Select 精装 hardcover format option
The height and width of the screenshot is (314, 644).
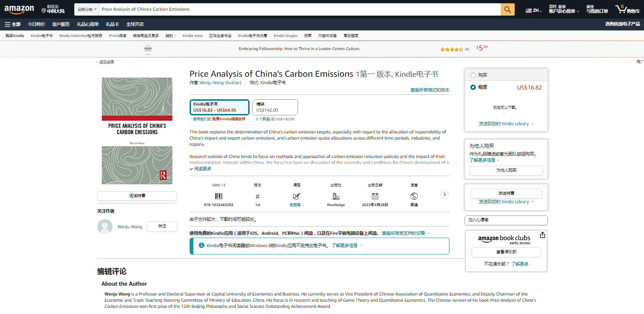[x=275, y=107]
